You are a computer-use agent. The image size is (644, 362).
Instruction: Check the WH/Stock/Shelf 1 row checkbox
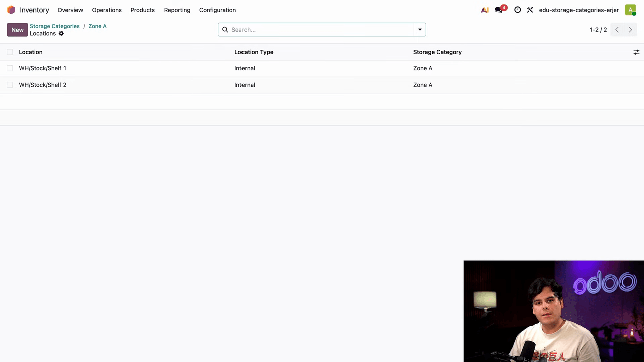(10, 68)
